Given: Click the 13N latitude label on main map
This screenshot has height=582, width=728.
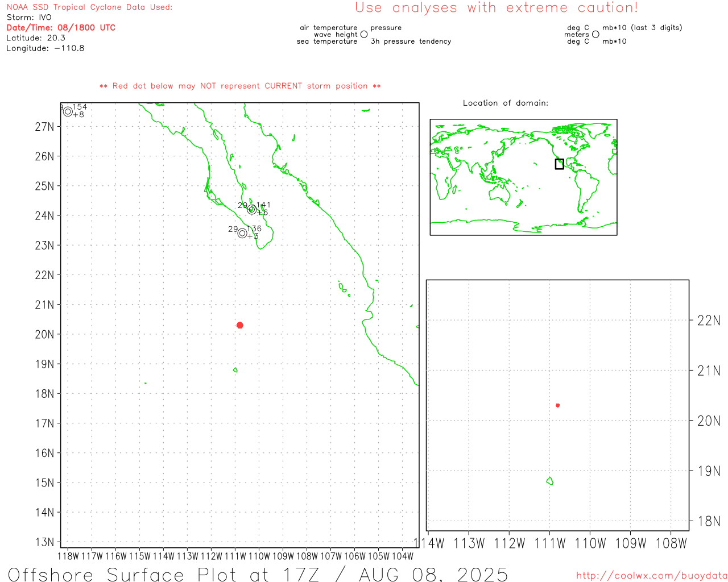Looking at the screenshot, I should click(45, 542).
